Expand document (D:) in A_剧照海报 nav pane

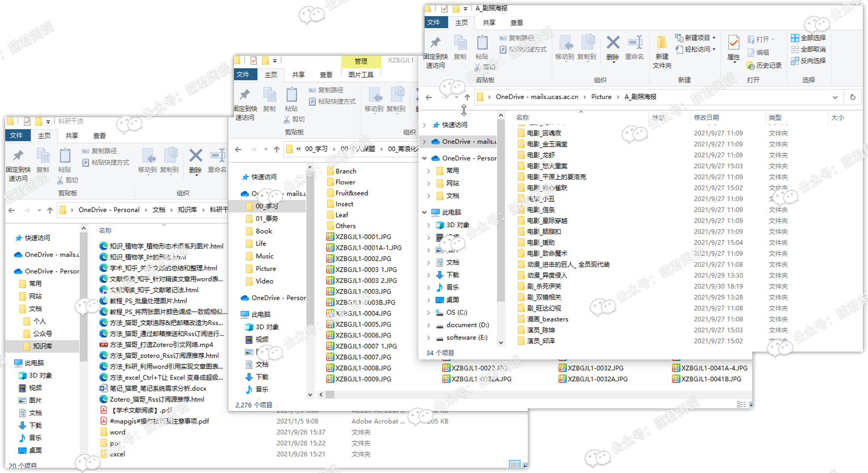[x=429, y=325]
